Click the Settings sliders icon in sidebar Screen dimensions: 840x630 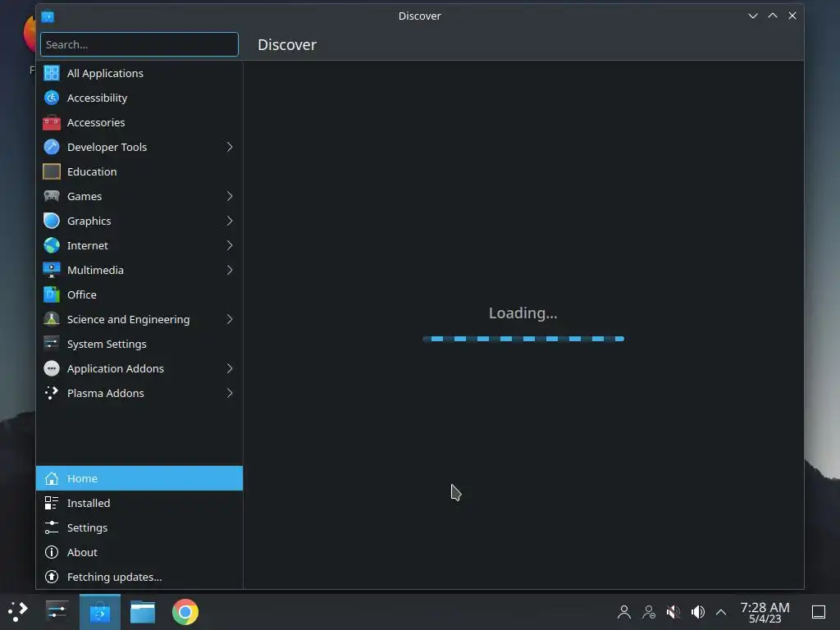click(x=52, y=527)
